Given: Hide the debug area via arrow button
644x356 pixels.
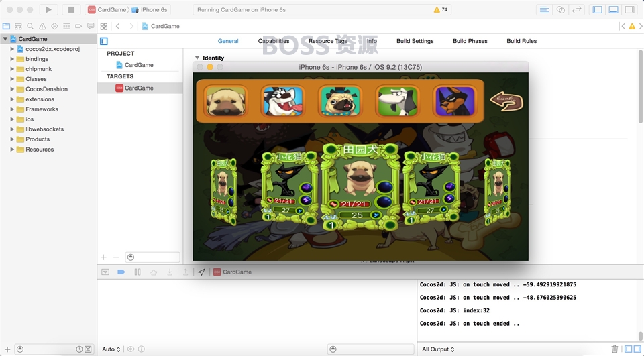Looking at the screenshot, I should coord(105,272).
